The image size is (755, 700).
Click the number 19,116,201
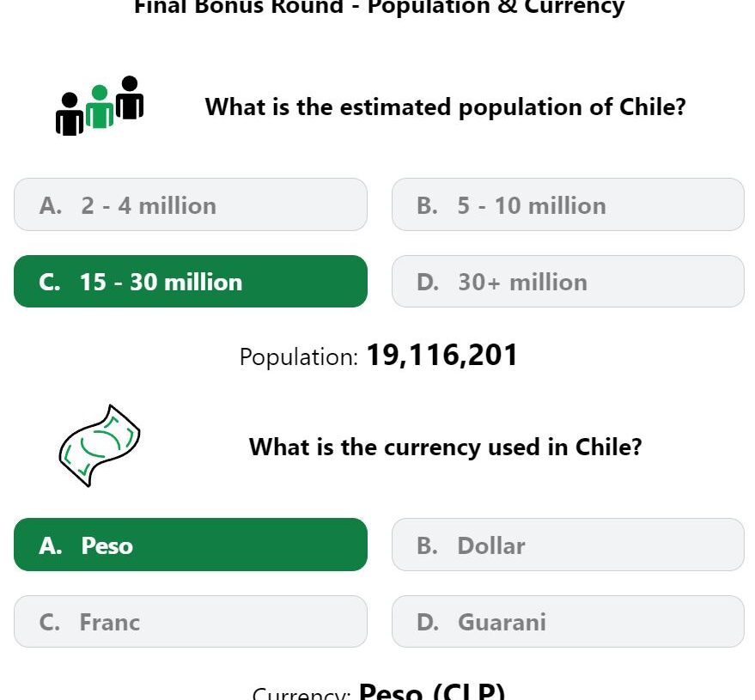click(x=442, y=356)
